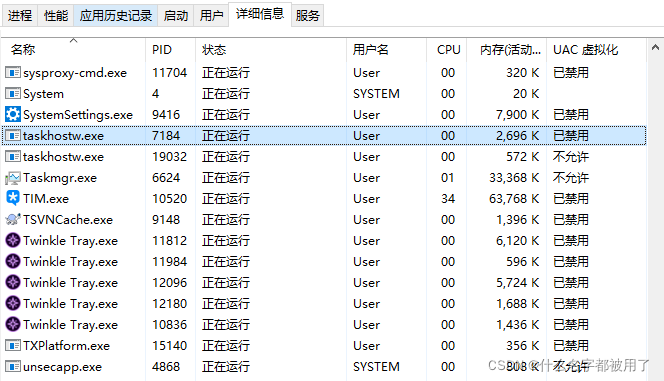Select the SystemSettings.exe process name
Image resolution: width=664 pixels, height=381 pixels.
pyautogui.click(x=78, y=115)
